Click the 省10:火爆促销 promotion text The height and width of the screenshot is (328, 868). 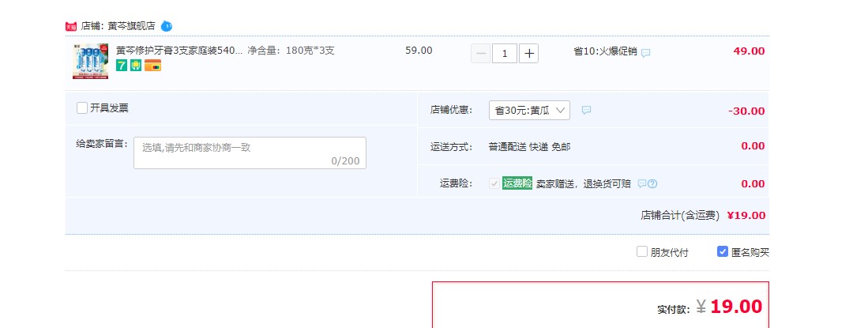[x=605, y=52]
